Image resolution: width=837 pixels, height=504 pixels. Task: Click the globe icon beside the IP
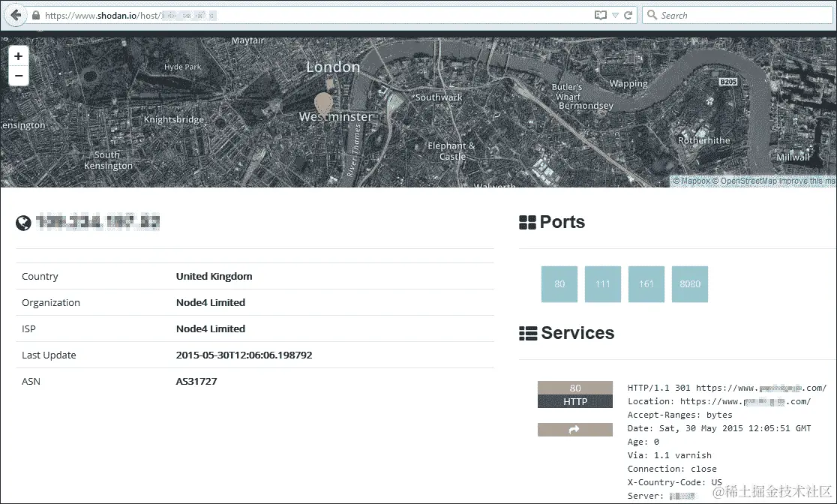23,223
